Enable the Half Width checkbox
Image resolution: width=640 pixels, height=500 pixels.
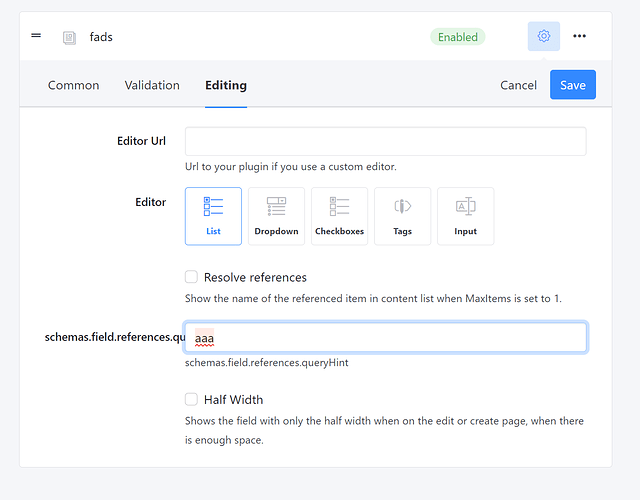191,399
